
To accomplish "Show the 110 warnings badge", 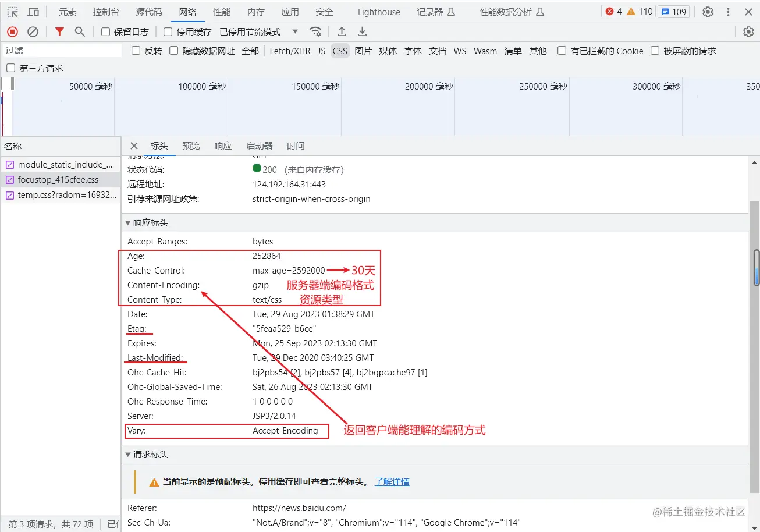I will click(x=640, y=12).
